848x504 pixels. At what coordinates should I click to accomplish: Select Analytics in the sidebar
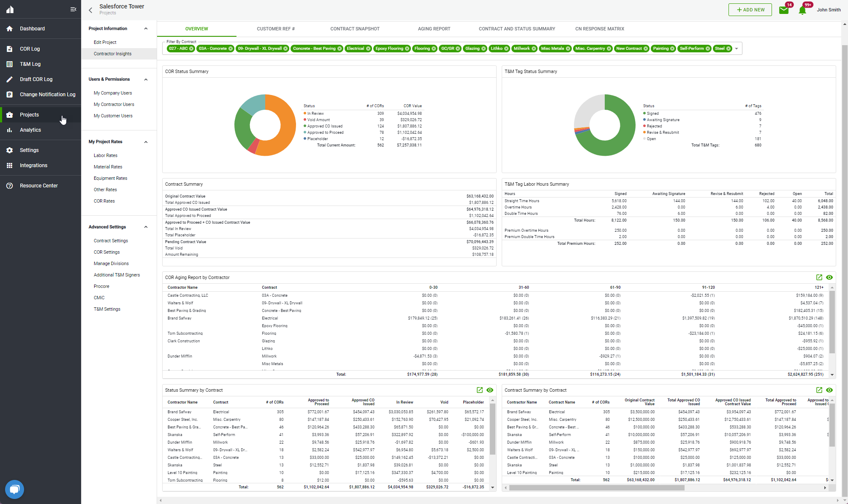[30, 130]
